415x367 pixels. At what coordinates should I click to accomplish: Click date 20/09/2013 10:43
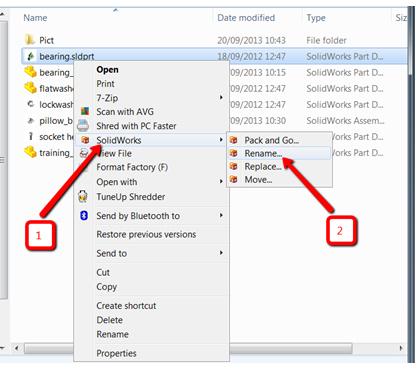[251, 40]
